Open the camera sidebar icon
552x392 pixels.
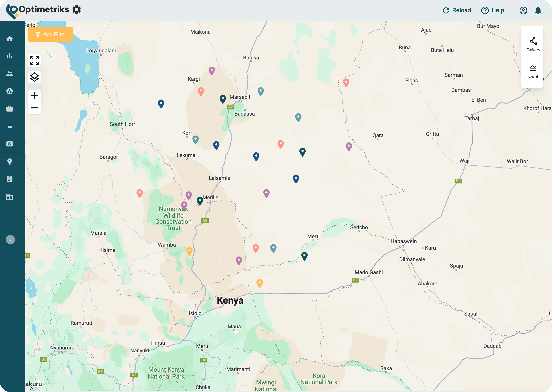[x=10, y=144]
